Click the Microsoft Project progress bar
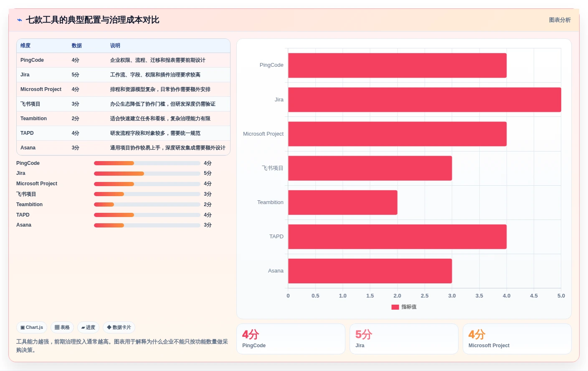588x371 pixels. coord(147,184)
